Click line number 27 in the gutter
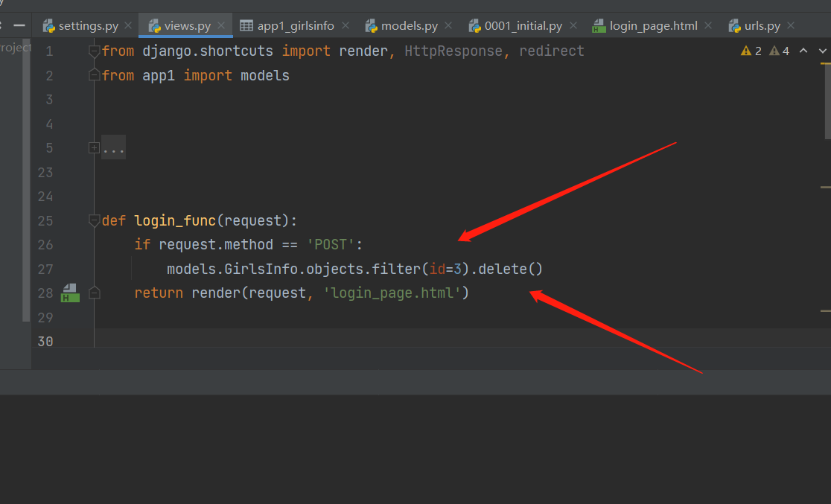Viewport: 831px width, 504px height. click(45, 269)
